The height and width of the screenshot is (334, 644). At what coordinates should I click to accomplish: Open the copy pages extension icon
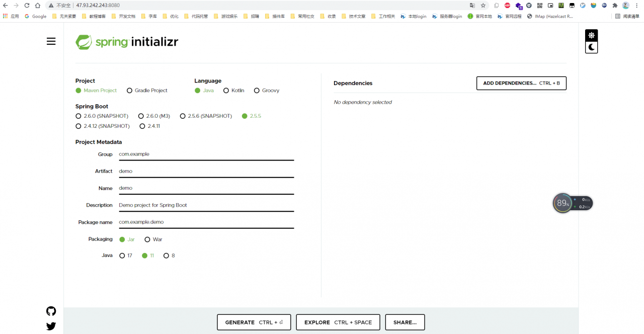click(496, 6)
